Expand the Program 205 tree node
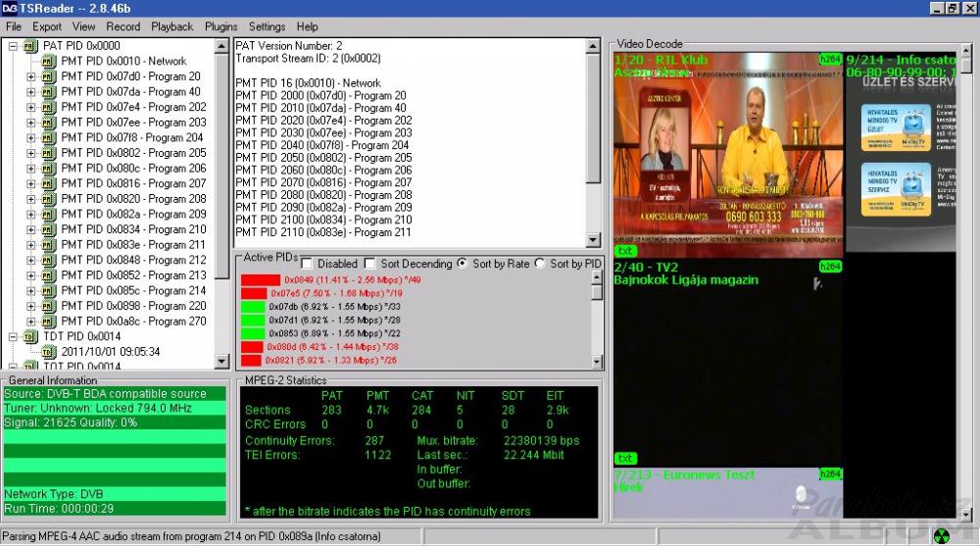This screenshot has width=980, height=546. (31, 153)
